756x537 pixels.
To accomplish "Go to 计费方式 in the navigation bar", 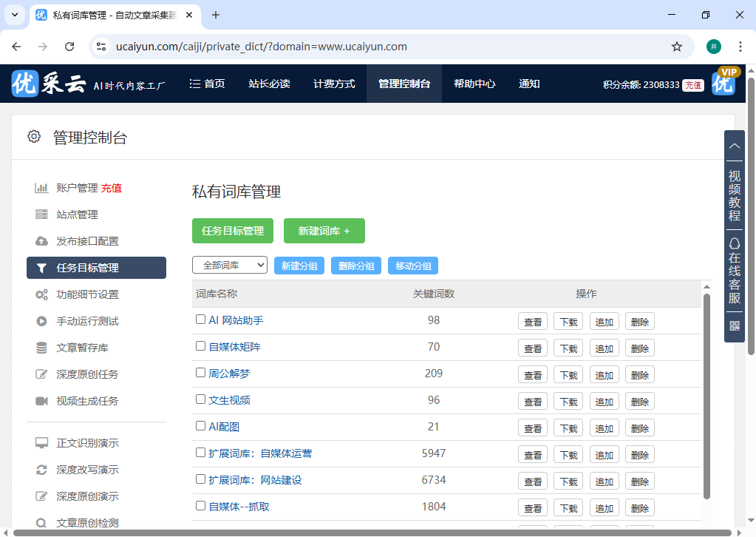I will pyautogui.click(x=334, y=84).
